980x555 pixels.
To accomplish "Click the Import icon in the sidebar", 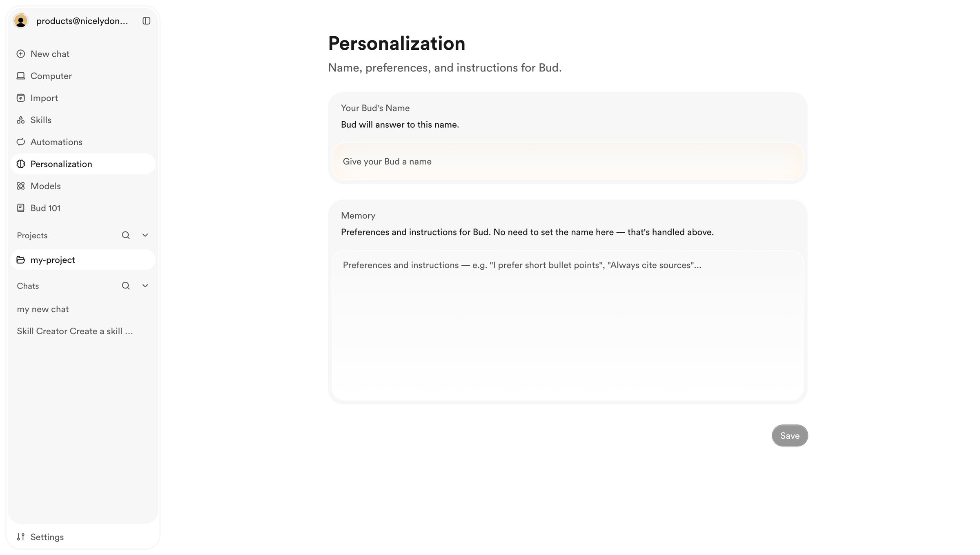I will click(21, 98).
